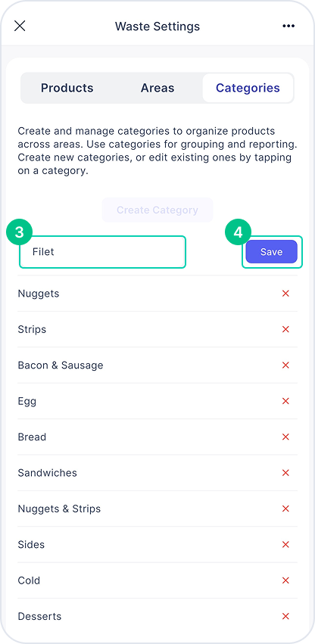Focus the category name field containing Filet

(102, 252)
